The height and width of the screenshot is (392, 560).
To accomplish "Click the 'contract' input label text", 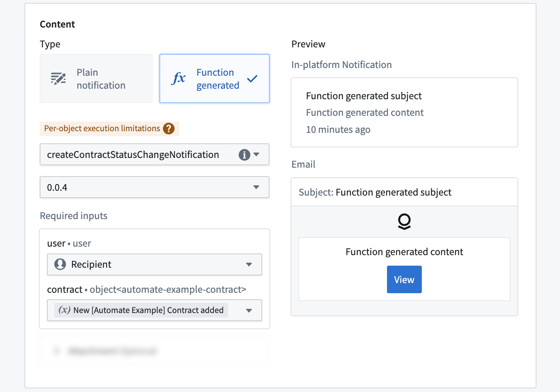I will point(65,290).
